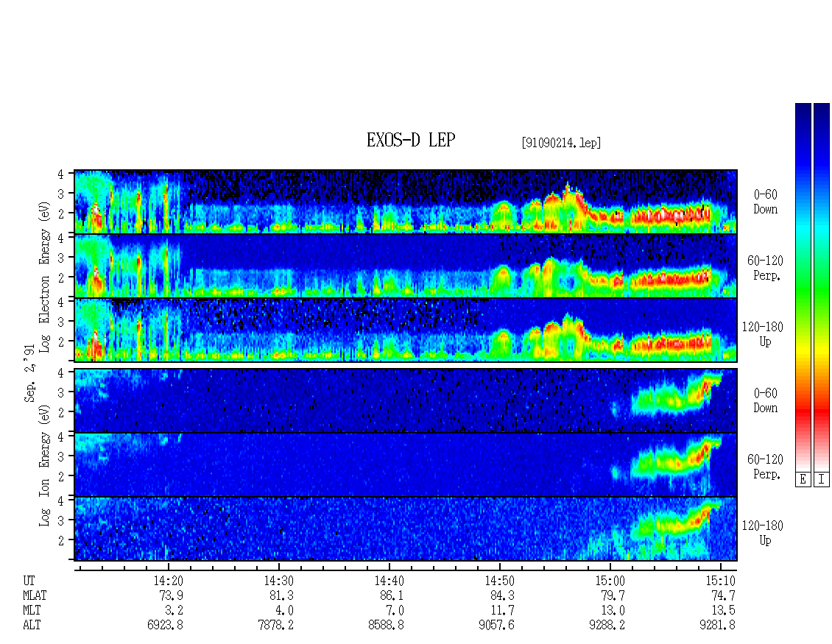Select the boxed I label under the color bar
This screenshot has width=832, height=644.
coord(822,480)
